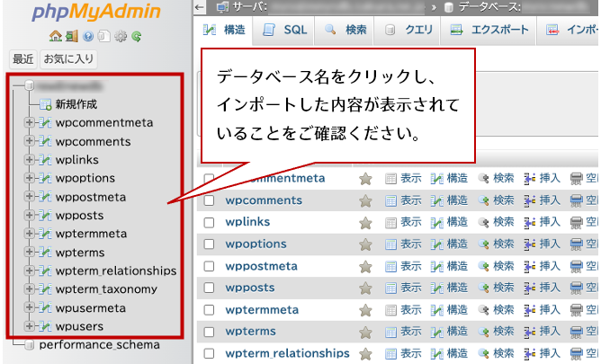Click 表示 link in wptermmeta row
601x364 pixels.
411,310
